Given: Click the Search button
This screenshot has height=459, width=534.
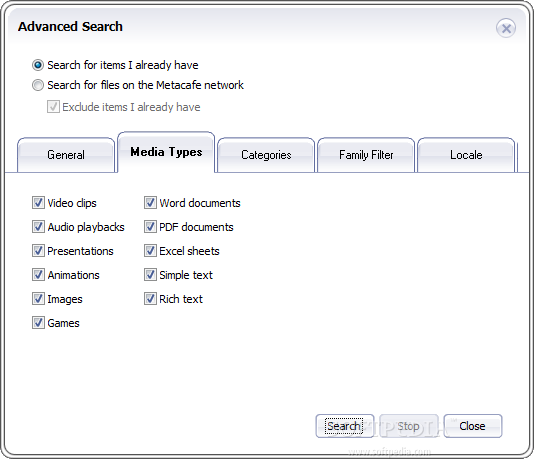Looking at the screenshot, I should pyautogui.click(x=345, y=426).
